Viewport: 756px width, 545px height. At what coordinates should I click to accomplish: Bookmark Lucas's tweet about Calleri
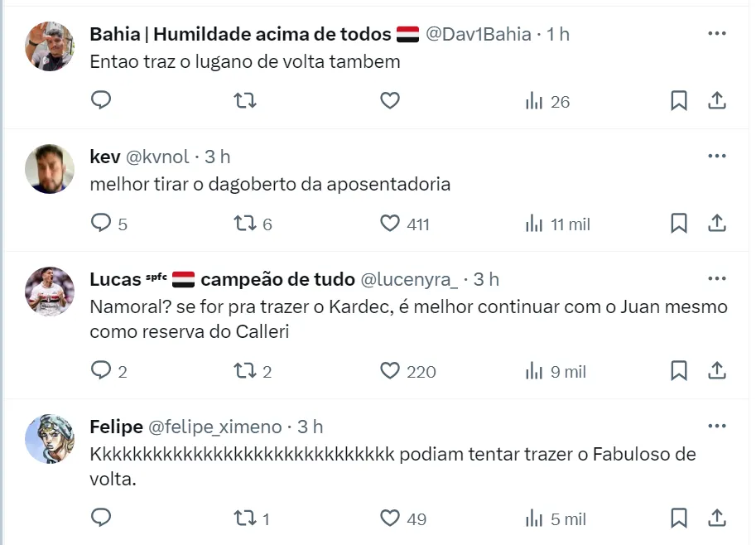pyautogui.click(x=678, y=371)
